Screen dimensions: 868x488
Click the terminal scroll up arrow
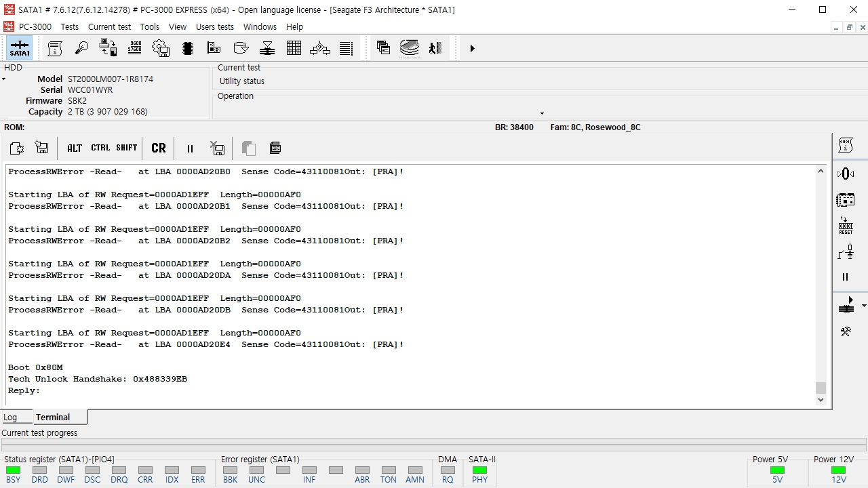821,171
